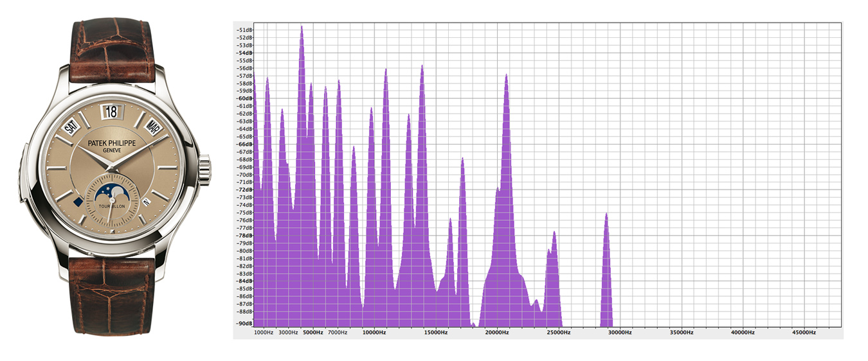Click the 40000Hz frequency label

click(742, 333)
